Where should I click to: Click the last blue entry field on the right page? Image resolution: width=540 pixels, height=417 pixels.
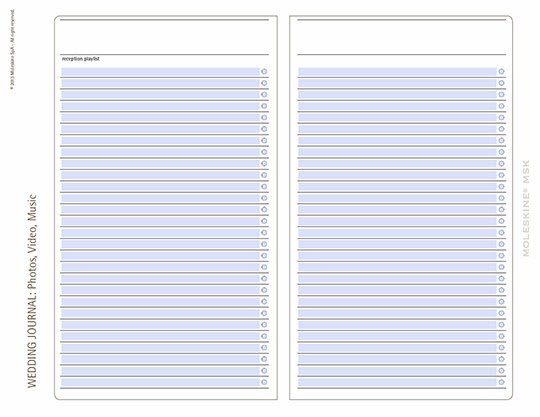click(397, 382)
